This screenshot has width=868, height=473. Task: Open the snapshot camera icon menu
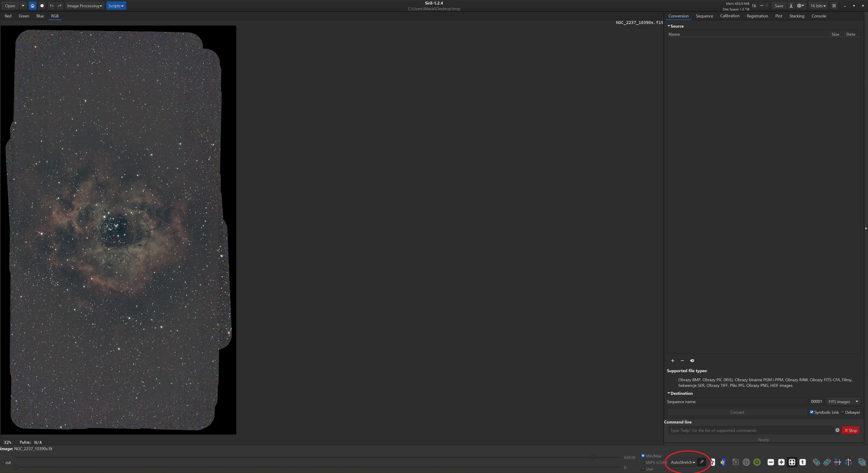801,6
